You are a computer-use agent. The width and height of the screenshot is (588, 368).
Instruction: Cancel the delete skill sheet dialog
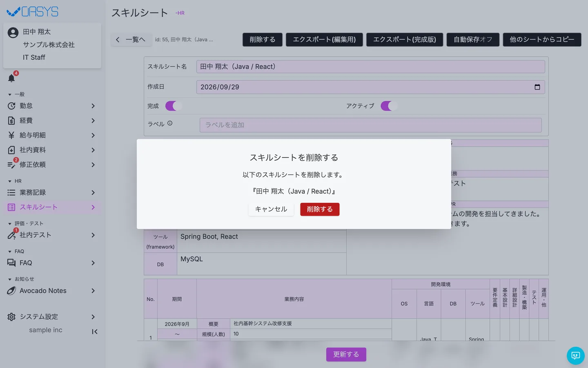[271, 209]
